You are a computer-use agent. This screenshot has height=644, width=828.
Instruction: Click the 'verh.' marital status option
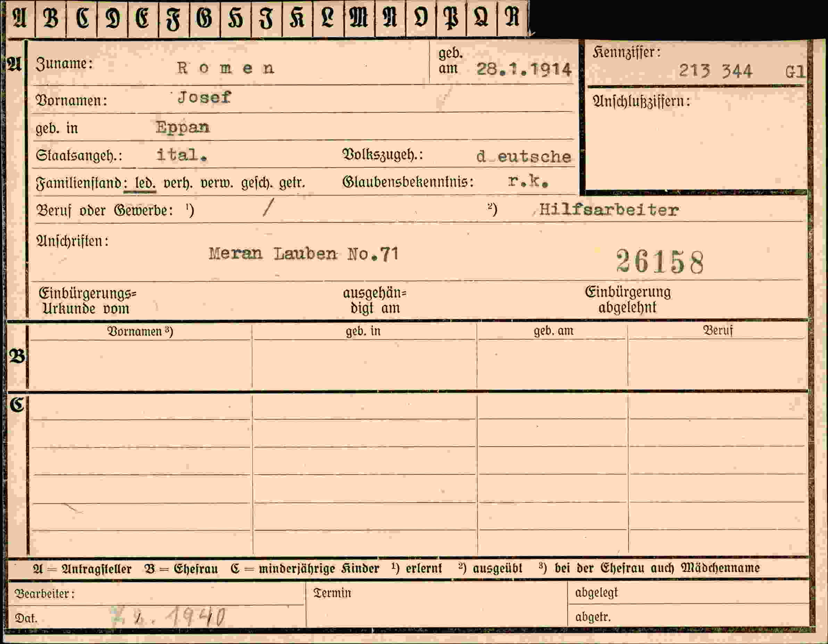point(178,183)
